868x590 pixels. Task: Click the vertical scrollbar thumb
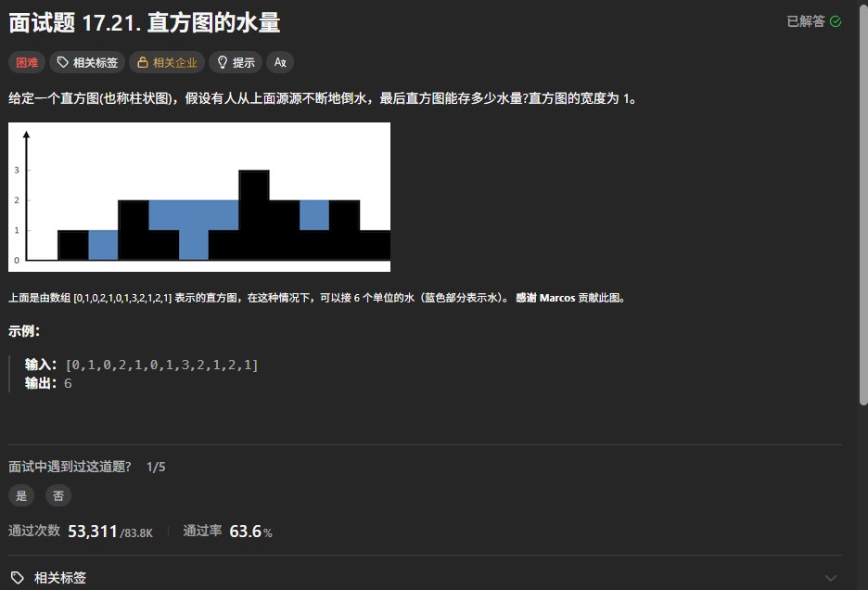point(863,203)
